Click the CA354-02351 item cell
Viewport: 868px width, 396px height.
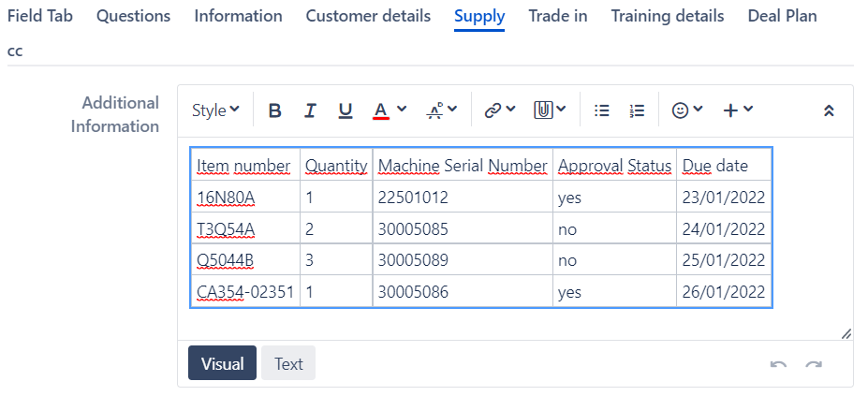[x=245, y=291]
